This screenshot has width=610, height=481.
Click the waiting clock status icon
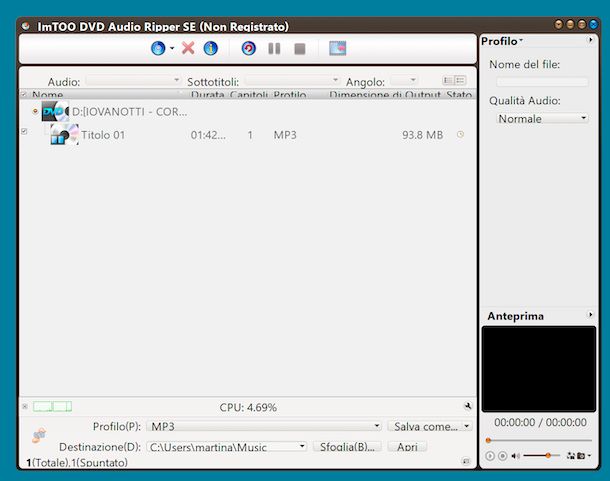460,135
